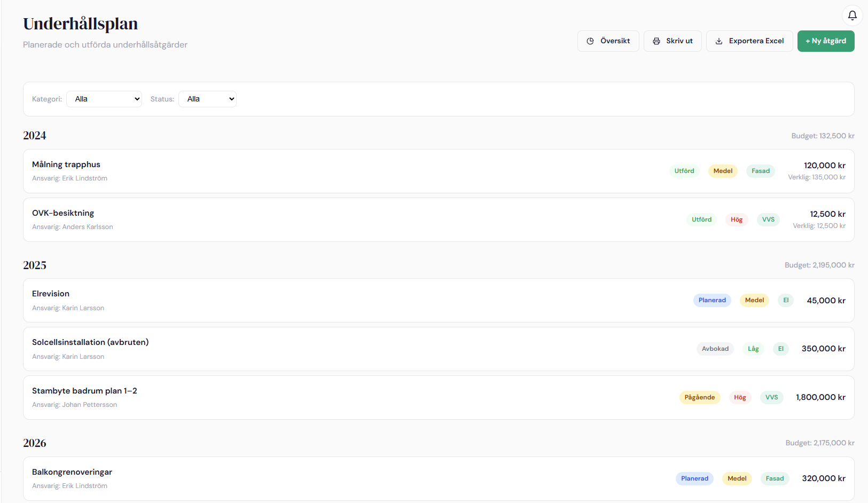The image size is (868, 503).
Task: Select the Balkongrenoveringar row
Action: [x=72, y=472]
